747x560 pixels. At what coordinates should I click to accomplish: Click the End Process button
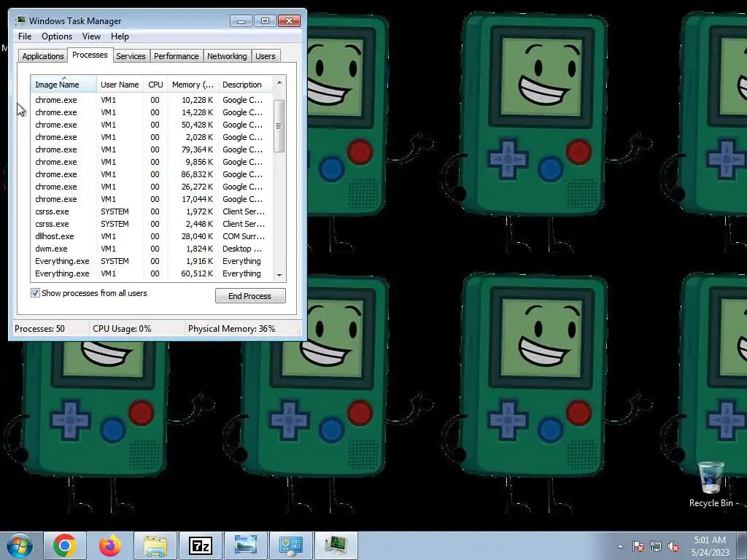tap(250, 296)
